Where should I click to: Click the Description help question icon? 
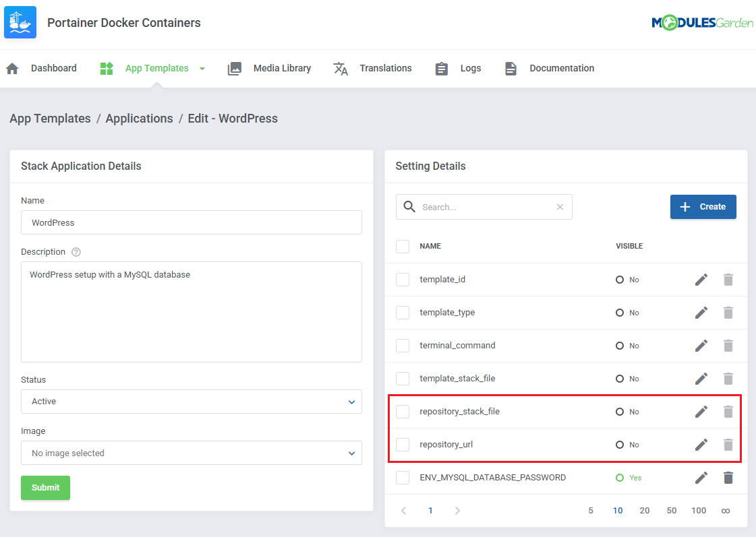[x=76, y=252]
